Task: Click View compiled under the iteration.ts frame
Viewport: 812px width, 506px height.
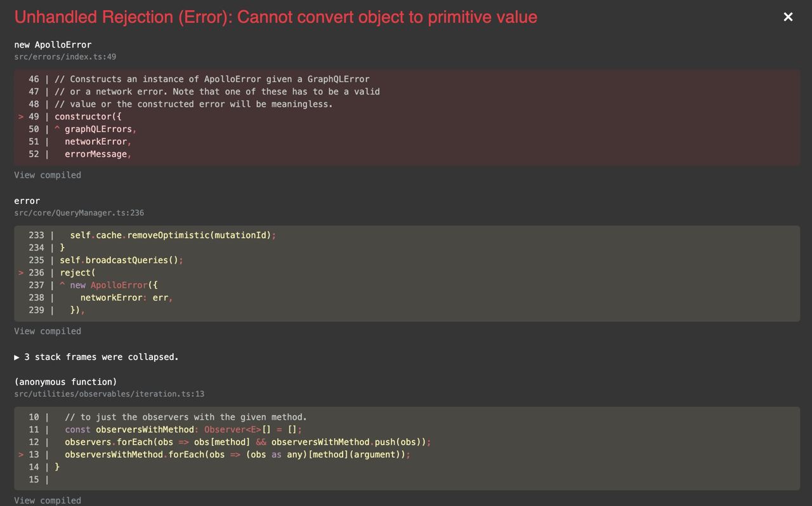Action: click(x=48, y=500)
